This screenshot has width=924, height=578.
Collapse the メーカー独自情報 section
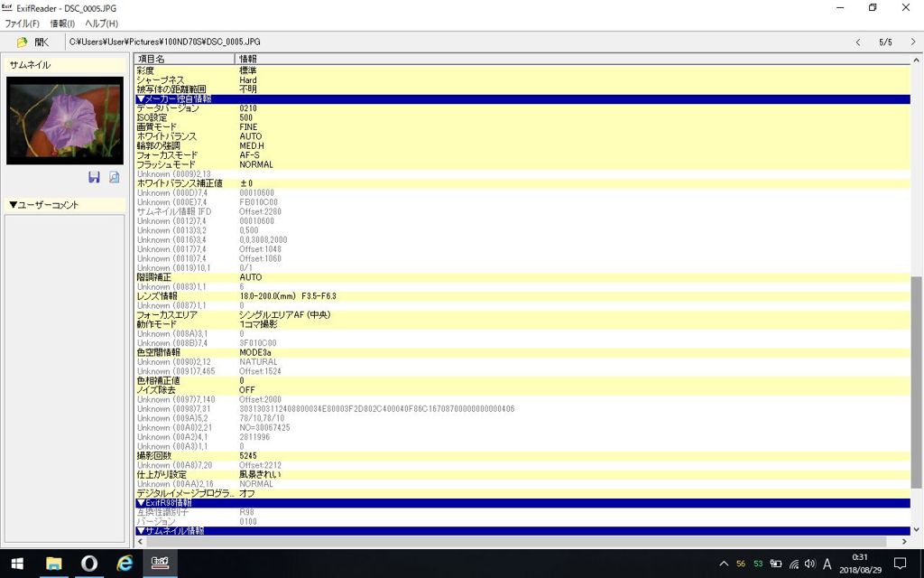tap(173, 99)
